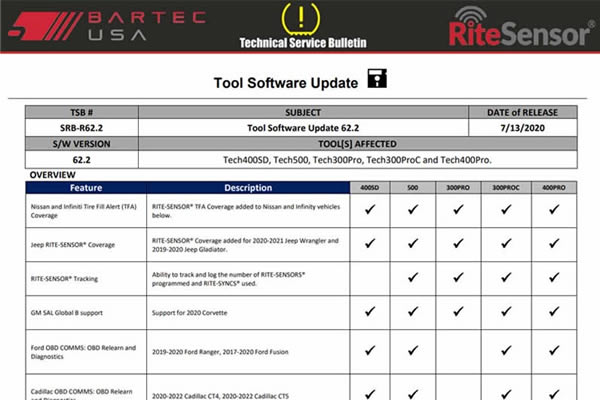Click the RITE-SENSOR Tracking checkmark under 300PROC
Screen dimensions: 600x400
click(506, 277)
